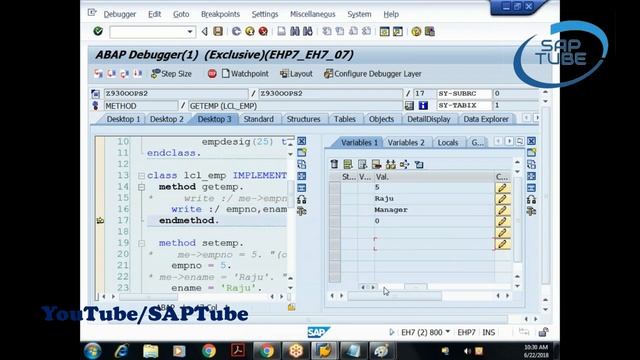Open the Miscellaneous menu

point(313,14)
